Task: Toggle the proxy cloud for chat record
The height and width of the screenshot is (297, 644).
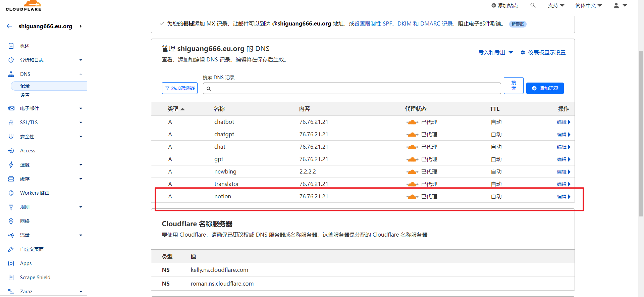Action: [x=412, y=147]
